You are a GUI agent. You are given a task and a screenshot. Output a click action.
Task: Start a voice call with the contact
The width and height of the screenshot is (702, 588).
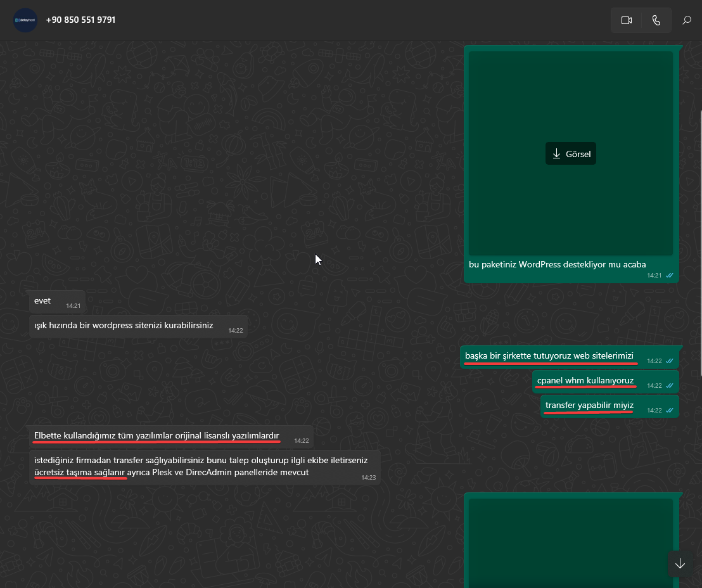(656, 20)
